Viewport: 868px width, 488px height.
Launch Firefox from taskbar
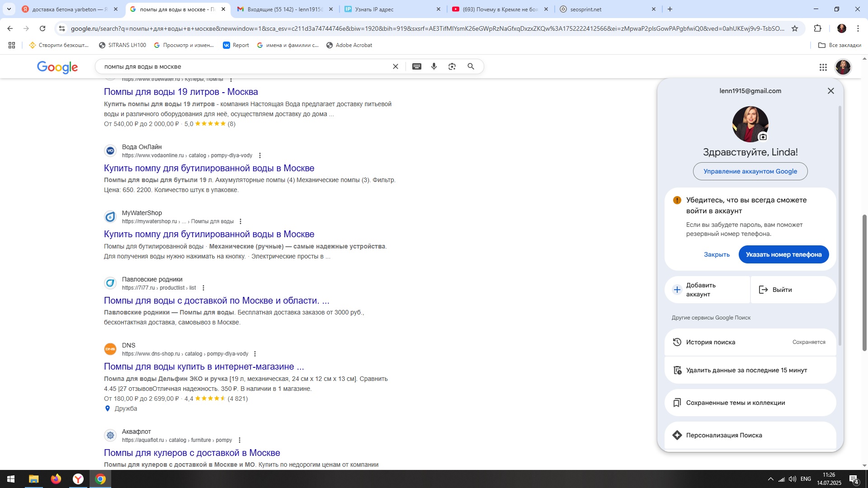click(x=56, y=479)
